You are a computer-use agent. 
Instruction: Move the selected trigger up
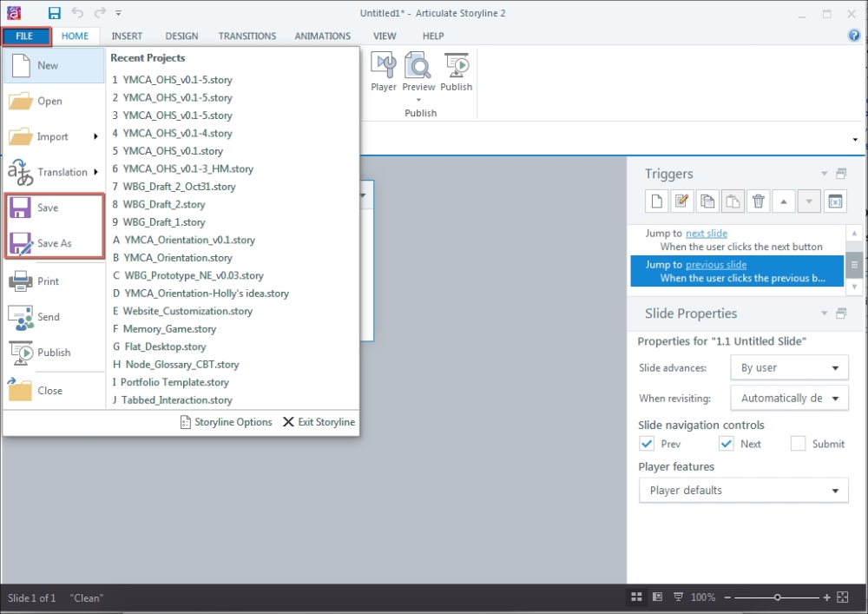click(784, 201)
